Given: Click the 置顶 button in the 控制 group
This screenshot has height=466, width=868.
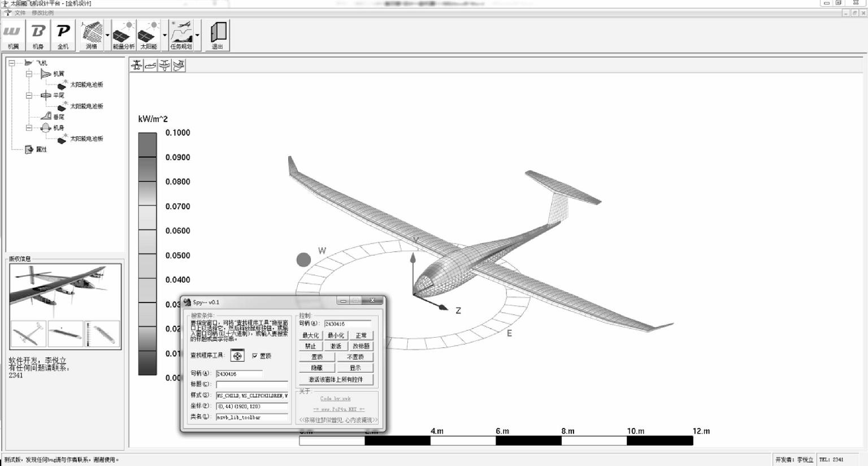Looking at the screenshot, I should [317, 357].
